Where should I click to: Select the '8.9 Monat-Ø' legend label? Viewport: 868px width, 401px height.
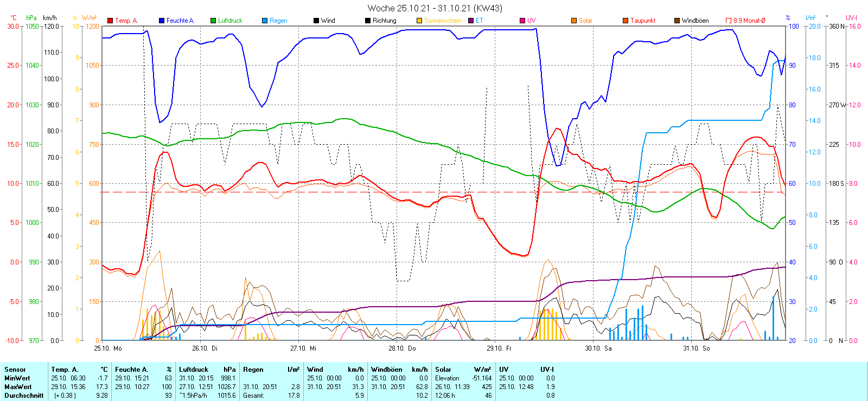click(749, 21)
